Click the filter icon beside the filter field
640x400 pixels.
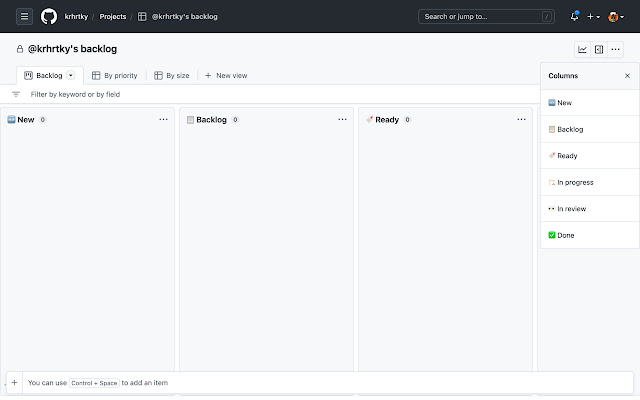point(16,94)
